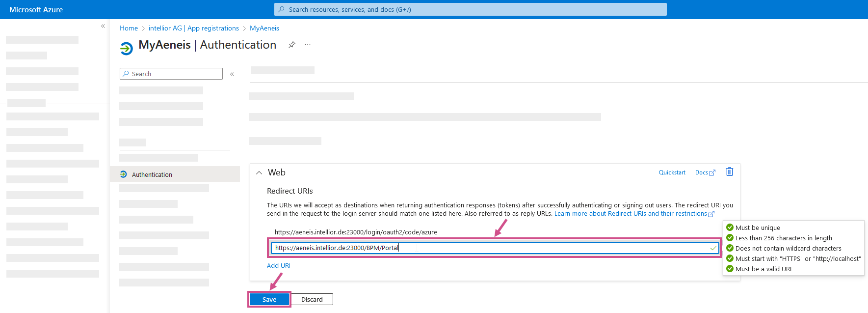
Task: Delete the Web platform with trash icon
Action: pos(729,171)
